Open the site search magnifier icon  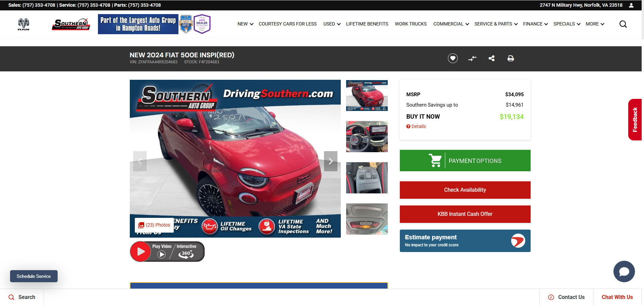pyautogui.click(x=623, y=24)
